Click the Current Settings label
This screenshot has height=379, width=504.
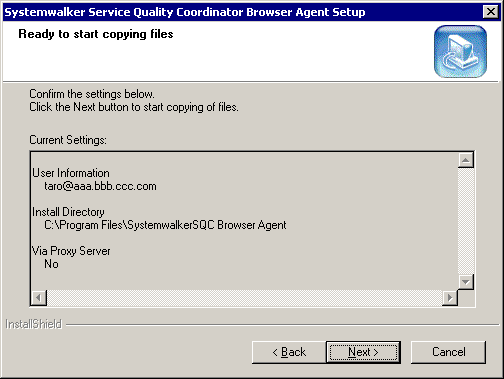pyautogui.click(x=68, y=140)
